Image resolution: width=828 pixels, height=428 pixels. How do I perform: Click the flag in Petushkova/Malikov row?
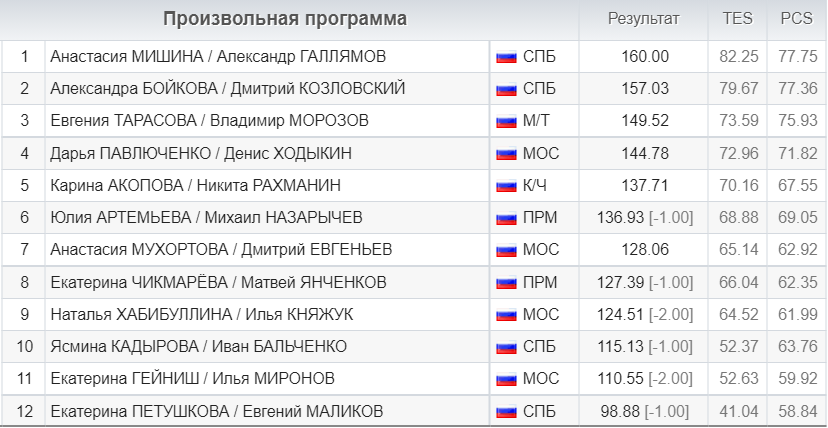tap(505, 411)
